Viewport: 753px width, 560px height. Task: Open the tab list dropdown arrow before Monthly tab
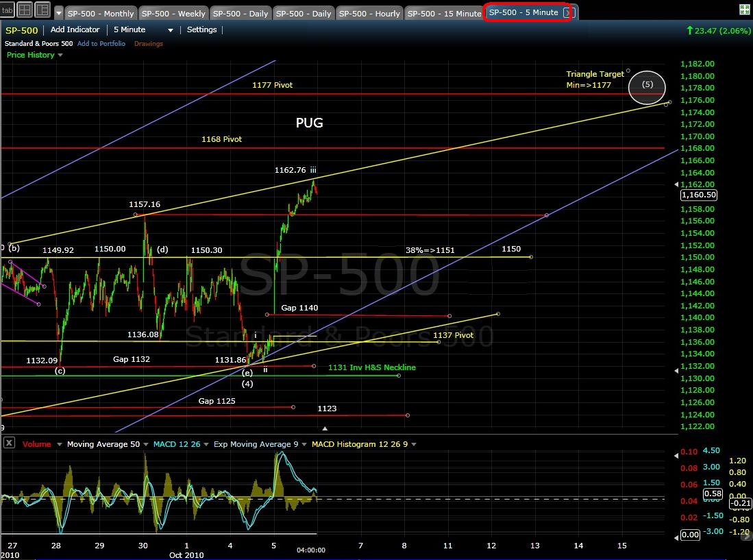tap(59, 13)
